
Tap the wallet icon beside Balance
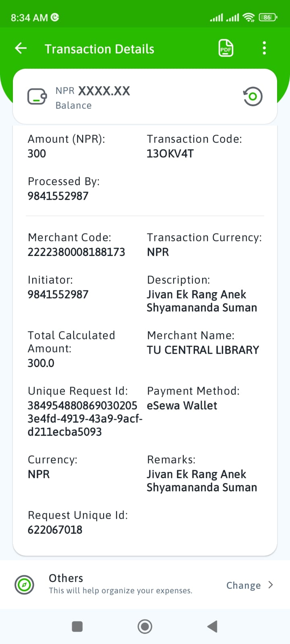pos(37,97)
